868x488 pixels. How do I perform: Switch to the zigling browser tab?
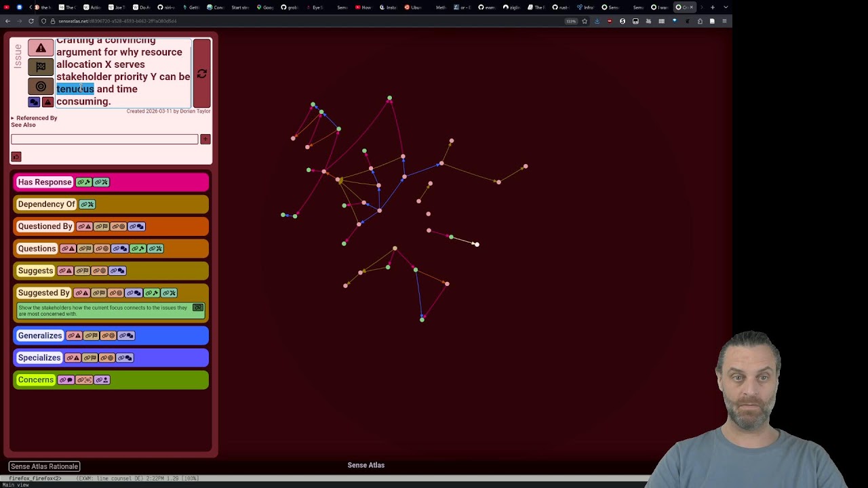point(512,7)
